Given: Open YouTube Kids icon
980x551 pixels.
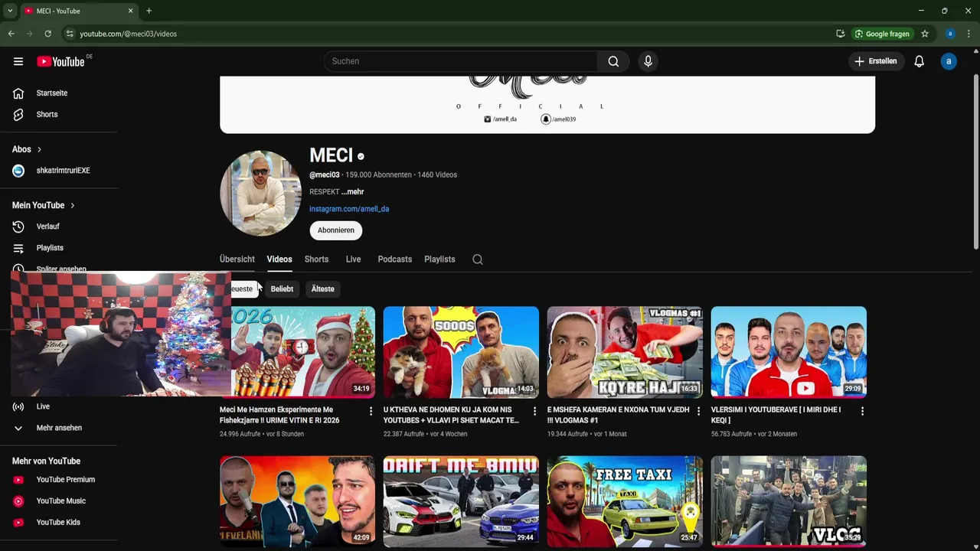Looking at the screenshot, I should [x=18, y=523].
